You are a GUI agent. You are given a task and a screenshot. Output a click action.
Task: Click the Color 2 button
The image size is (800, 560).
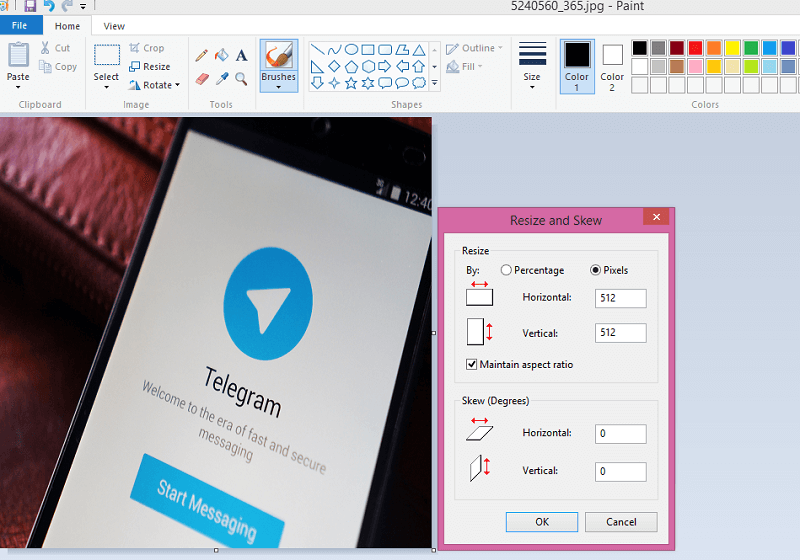pos(612,66)
